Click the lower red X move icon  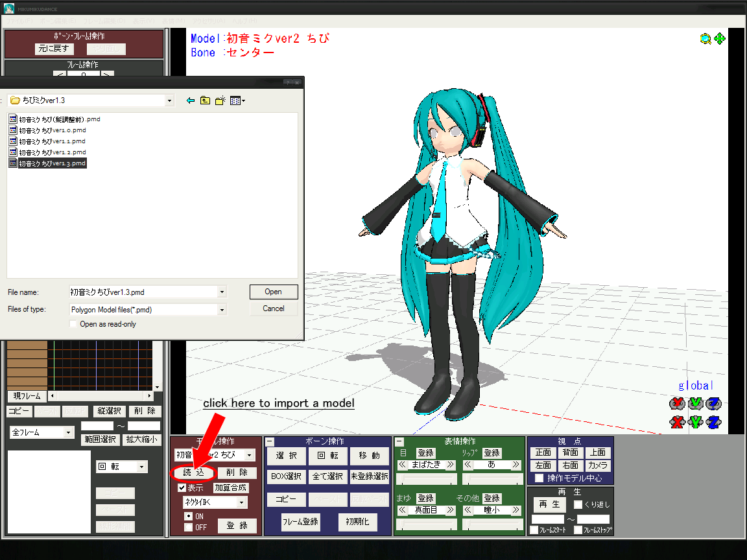677,422
